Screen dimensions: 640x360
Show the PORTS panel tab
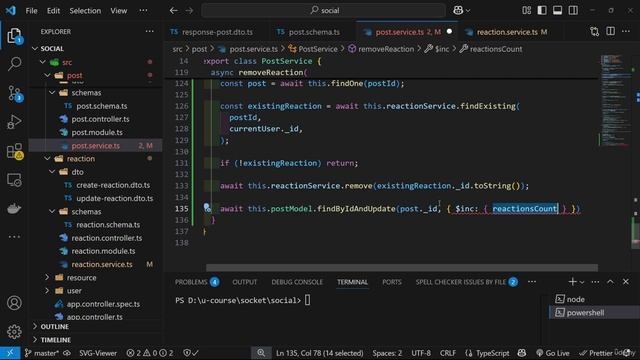pos(391,282)
